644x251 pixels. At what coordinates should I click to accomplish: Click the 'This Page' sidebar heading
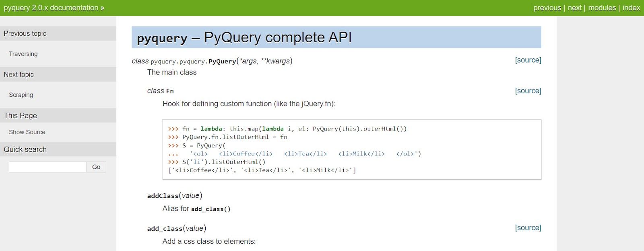tap(21, 116)
